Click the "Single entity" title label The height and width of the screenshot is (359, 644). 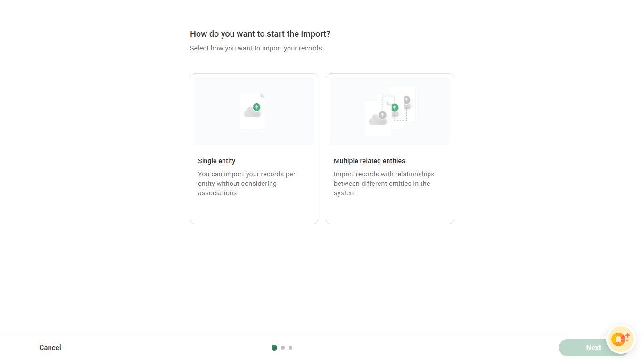216,161
